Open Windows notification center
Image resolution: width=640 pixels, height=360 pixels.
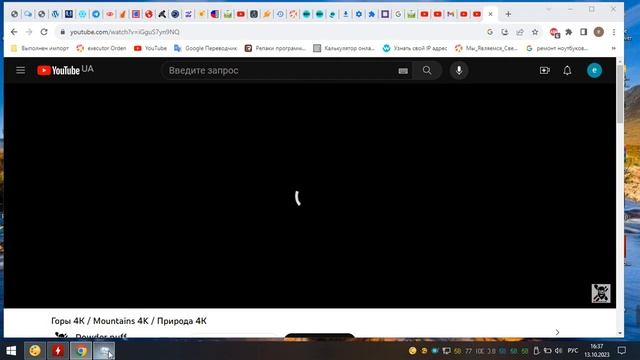[622, 351]
